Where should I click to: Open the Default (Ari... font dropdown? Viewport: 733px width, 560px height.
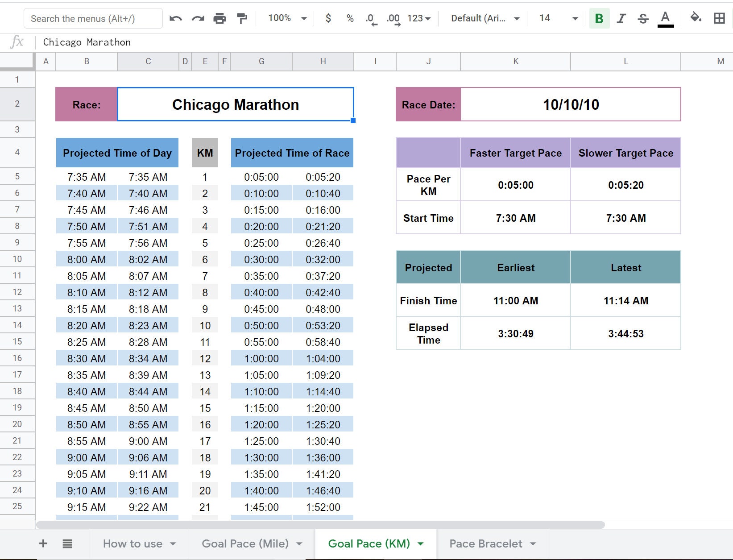coord(485,18)
